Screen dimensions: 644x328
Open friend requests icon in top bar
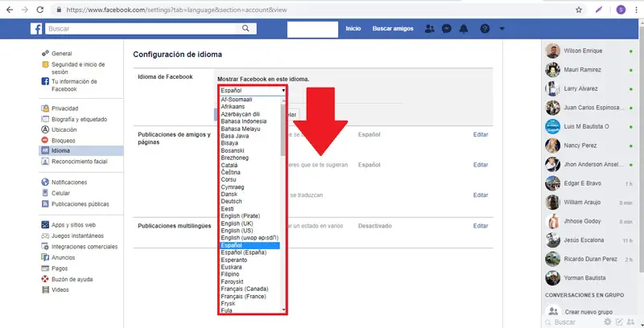point(430,29)
